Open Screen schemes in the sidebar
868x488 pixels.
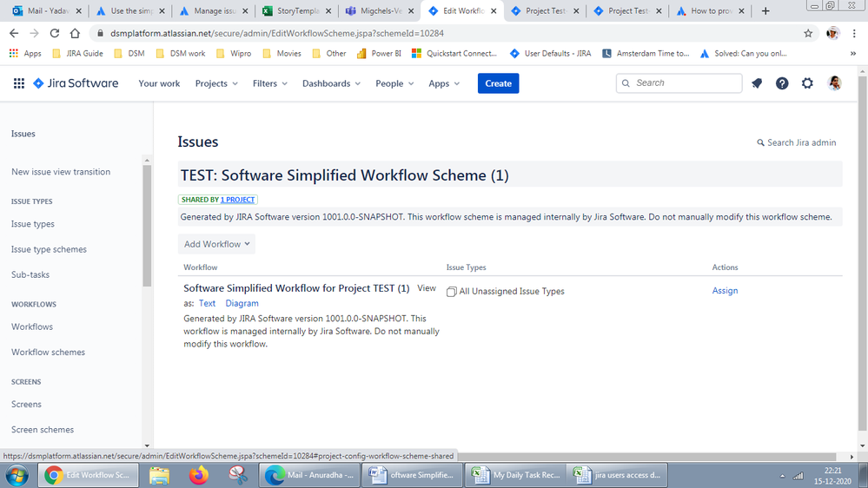pos(42,429)
